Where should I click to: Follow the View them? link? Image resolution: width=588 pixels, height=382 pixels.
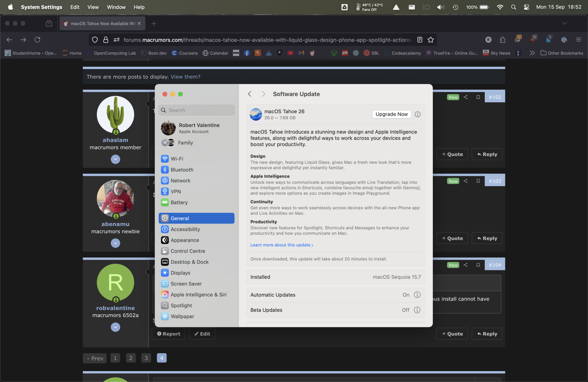coord(185,76)
